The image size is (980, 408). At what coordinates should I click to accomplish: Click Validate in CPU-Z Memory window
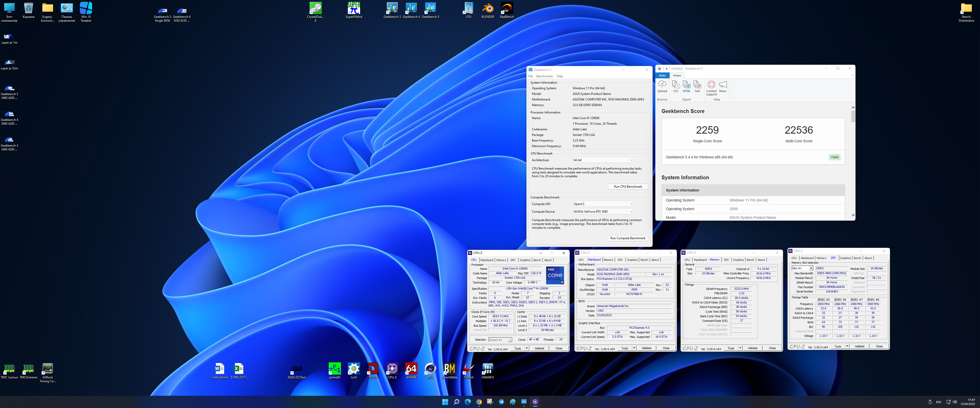coord(753,348)
